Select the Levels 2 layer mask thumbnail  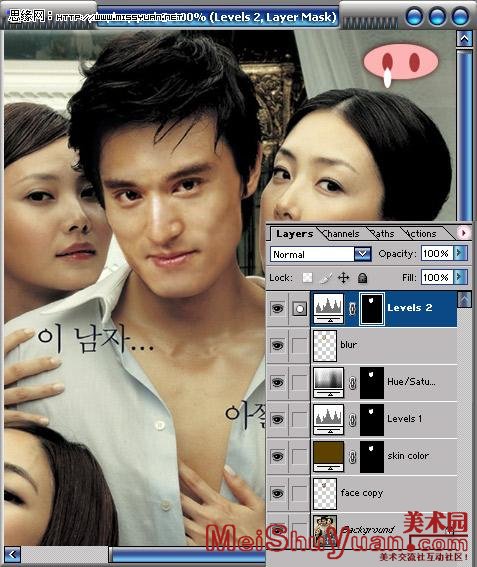(x=372, y=309)
